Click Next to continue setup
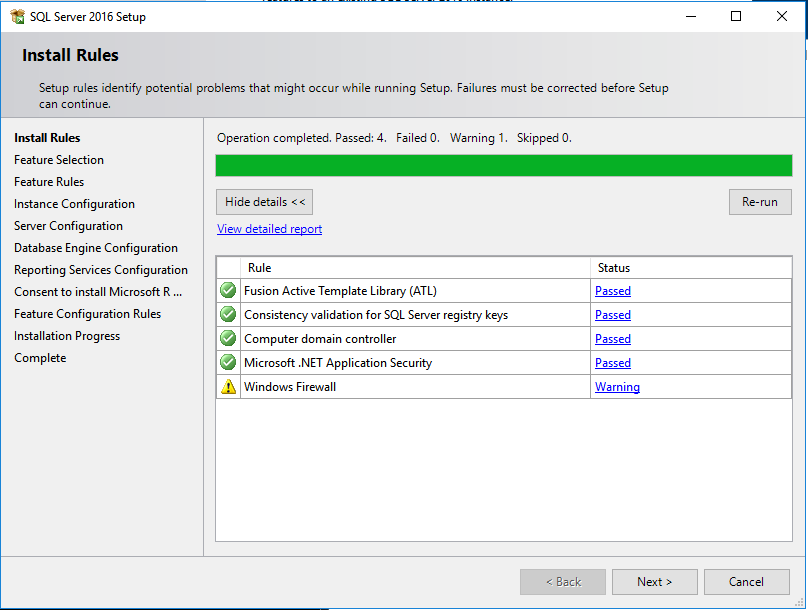The height and width of the screenshot is (610, 808). pyautogui.click(x=654, y=581)
